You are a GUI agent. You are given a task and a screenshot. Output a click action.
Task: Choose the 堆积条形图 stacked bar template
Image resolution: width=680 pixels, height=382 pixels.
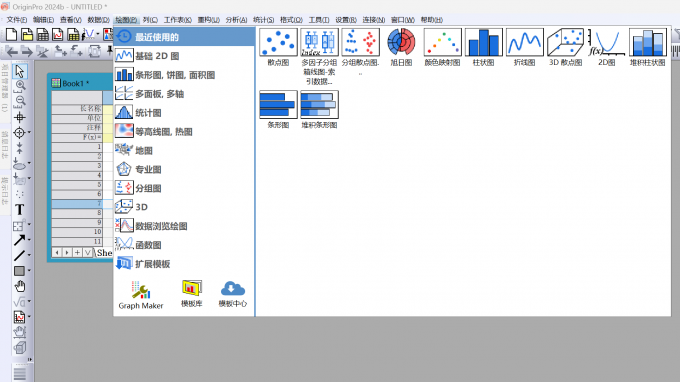pos(319,109)
